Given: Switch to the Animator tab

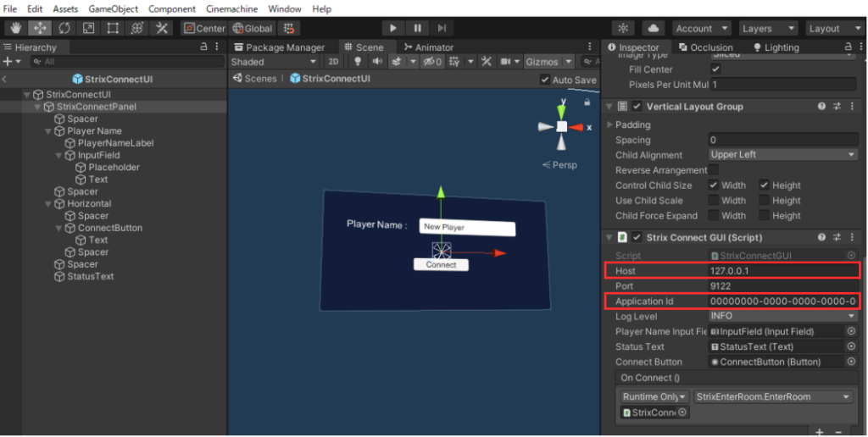Looking at the screenshot, I should 428,47.
